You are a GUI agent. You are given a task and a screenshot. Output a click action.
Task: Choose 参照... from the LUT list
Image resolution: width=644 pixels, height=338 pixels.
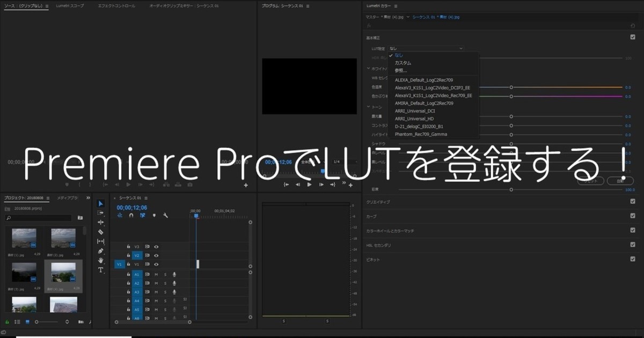402,70
